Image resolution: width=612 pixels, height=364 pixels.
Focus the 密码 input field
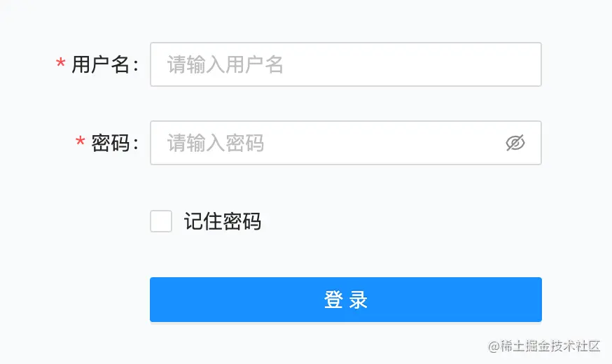329,143
